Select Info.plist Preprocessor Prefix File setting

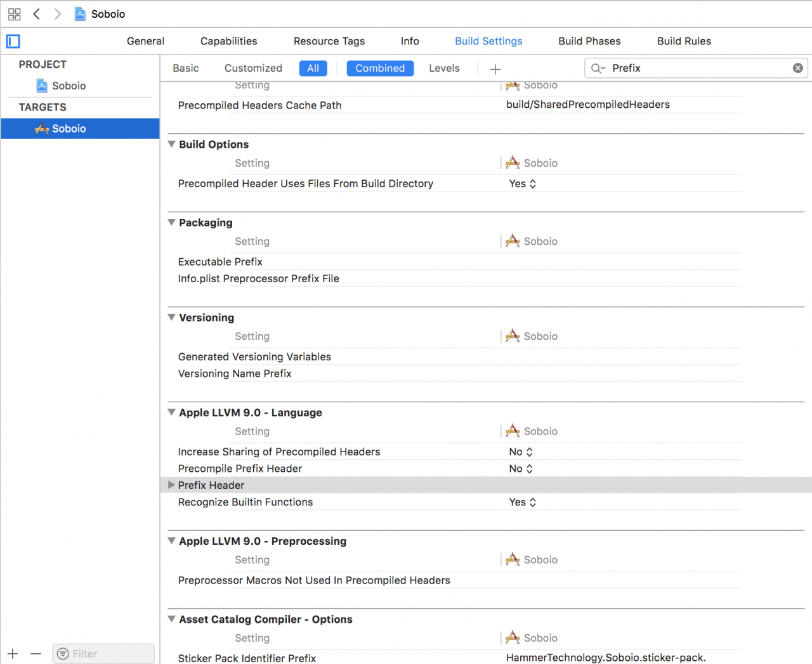coord(258,278)
